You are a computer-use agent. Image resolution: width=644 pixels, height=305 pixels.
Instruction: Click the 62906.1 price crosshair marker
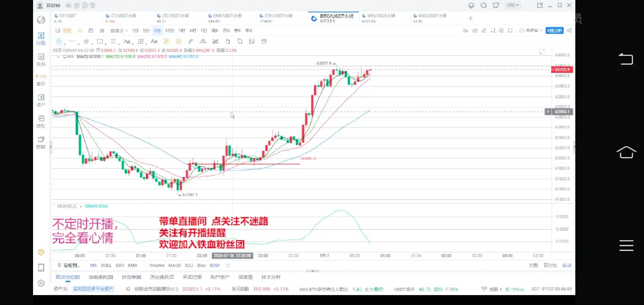[x=560, y=112]
